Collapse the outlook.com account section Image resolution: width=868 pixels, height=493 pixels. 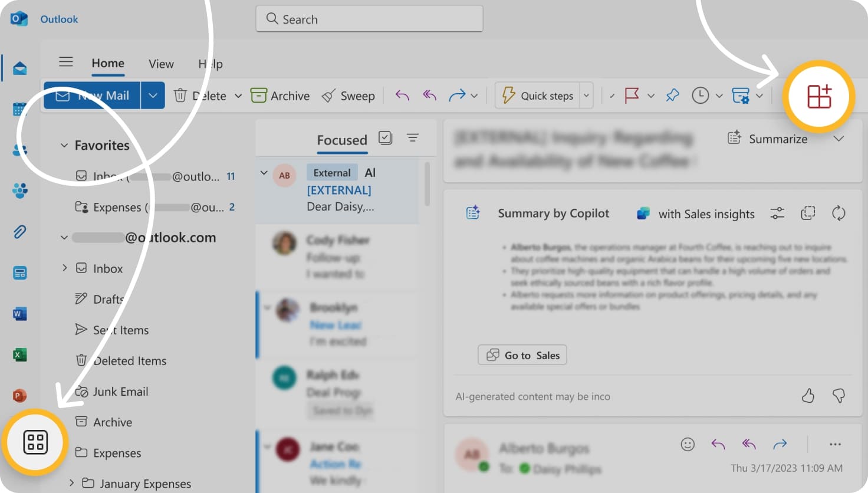click(64, 237)
